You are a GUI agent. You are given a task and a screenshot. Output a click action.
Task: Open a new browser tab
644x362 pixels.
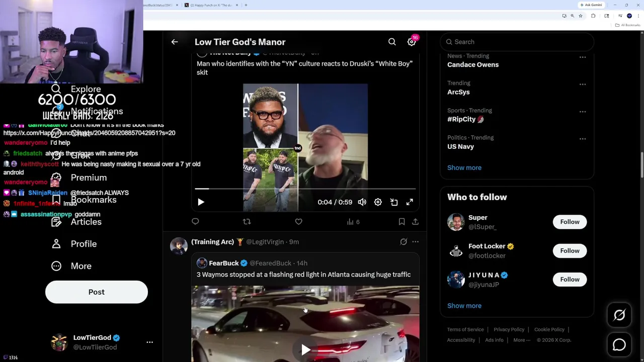coord(246,5)
